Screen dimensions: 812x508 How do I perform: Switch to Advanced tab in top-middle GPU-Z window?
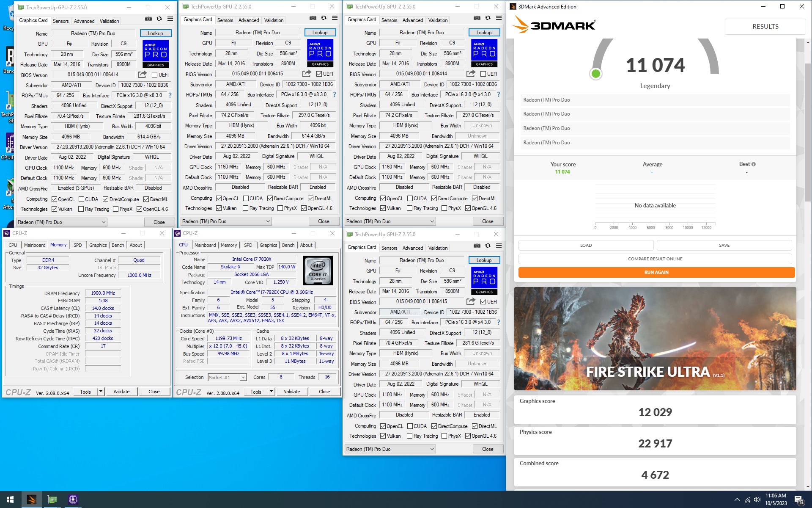pos(249,20)
